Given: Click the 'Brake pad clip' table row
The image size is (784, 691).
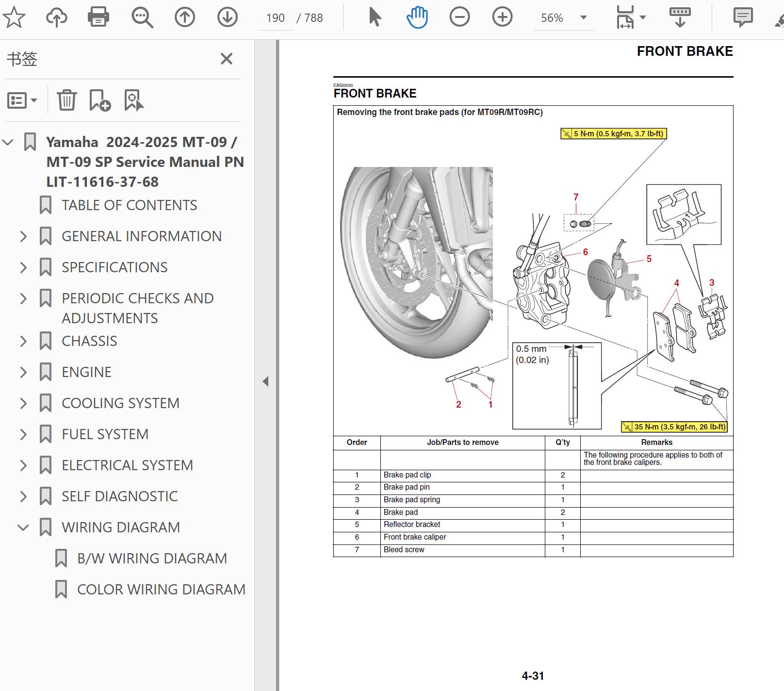Looking at the screenshot, I should coord(533,475).
